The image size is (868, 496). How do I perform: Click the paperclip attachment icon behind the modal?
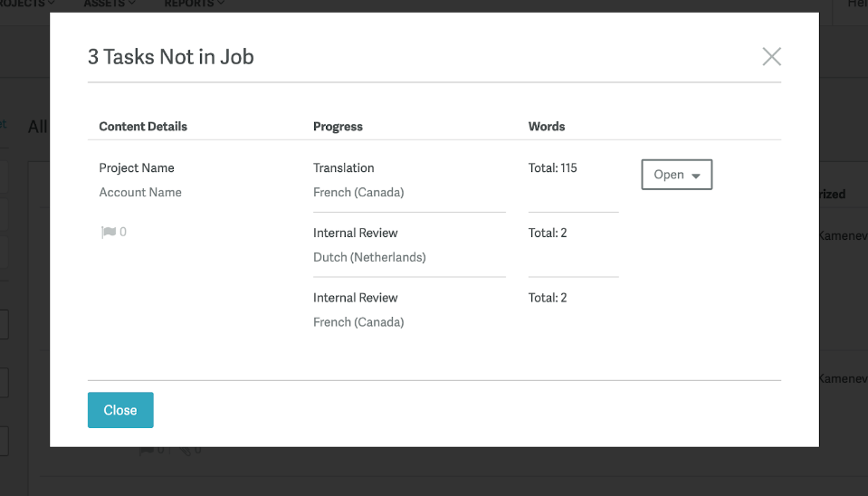[185, 450]
